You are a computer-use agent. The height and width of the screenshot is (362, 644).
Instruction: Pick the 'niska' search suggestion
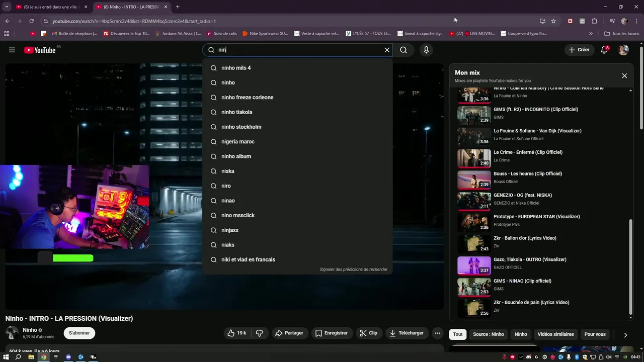coord(297,171)
